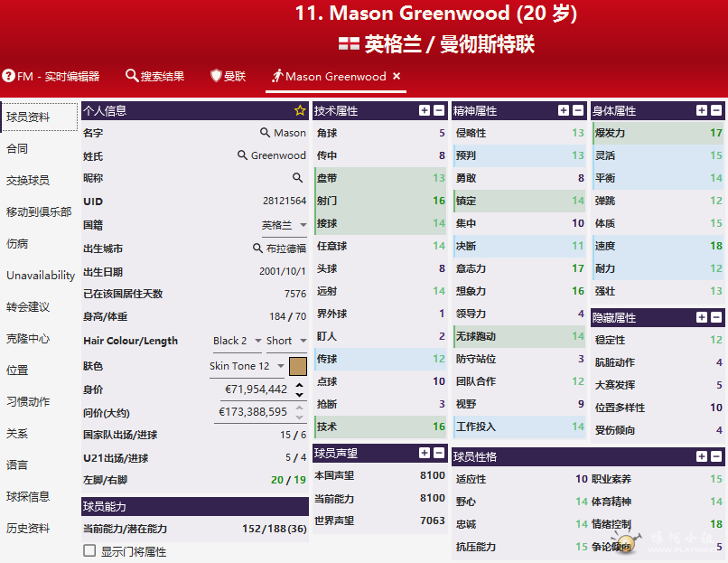The image size is (728, 563).
Task: Click the search icon beside surname Greenwood
Action: (242, 155)
